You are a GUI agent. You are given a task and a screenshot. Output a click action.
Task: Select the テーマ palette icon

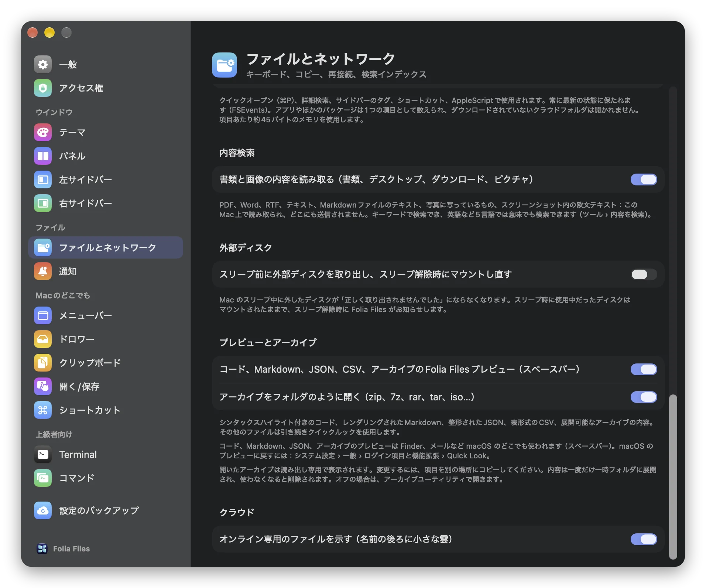click(x=43, y=133)
